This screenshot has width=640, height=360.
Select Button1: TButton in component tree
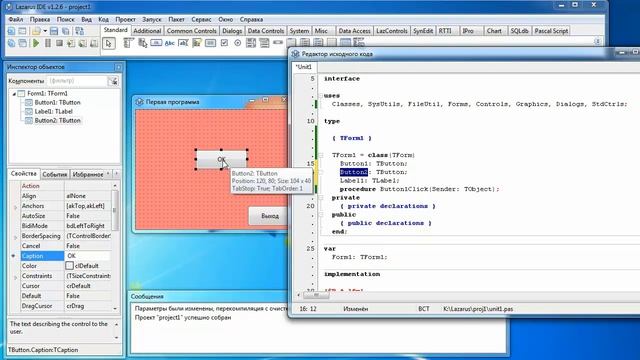pos(57,102)
